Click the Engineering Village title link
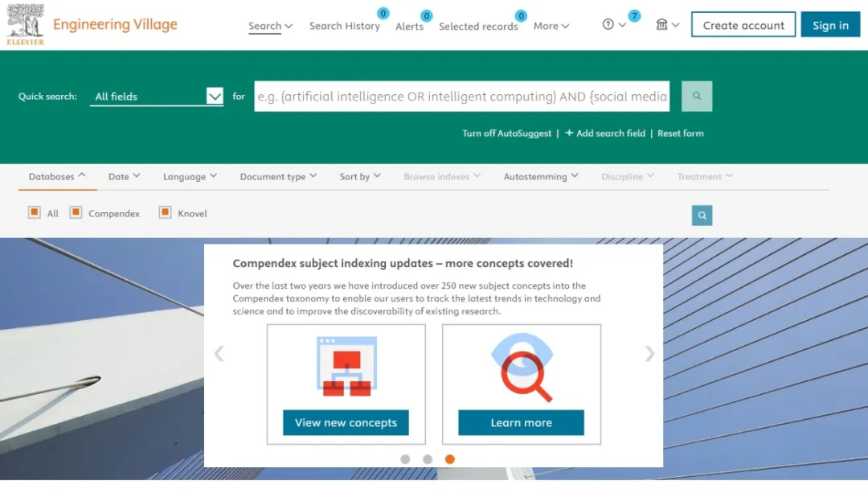This screenshot has height=489, width=868. [x=115, y=24]
